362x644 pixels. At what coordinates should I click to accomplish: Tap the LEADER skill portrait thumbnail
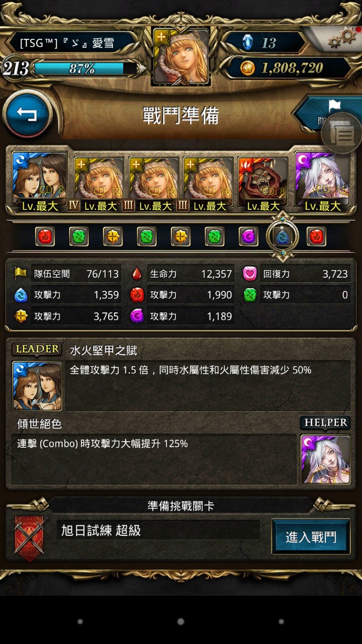pos(37,386)
